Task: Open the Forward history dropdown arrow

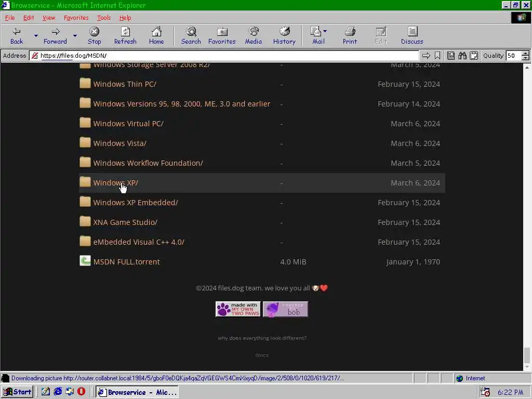Action: 75,36
